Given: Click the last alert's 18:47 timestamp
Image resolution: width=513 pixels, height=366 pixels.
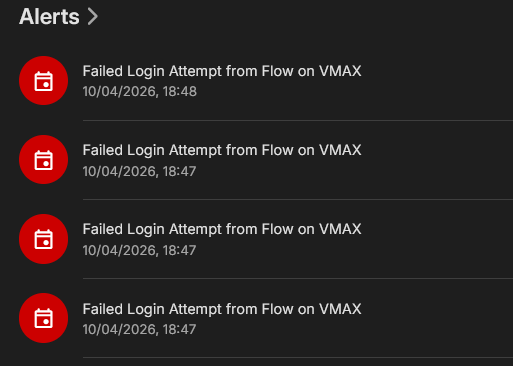Looking at the screenshot, I should click(139, 329).
